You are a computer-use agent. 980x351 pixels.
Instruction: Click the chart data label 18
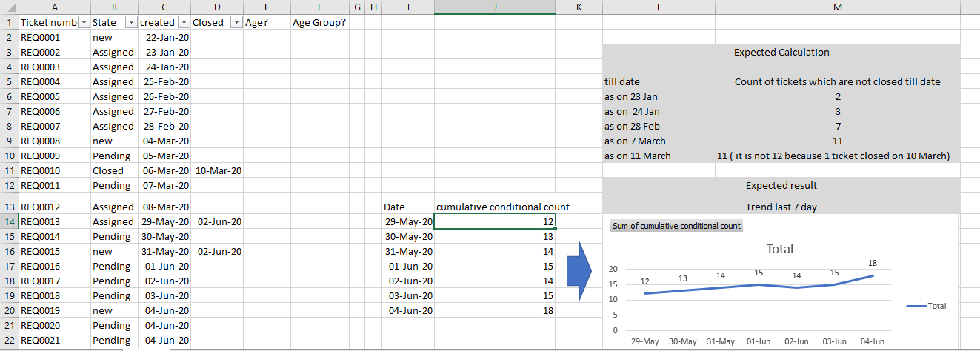[873, 263]
